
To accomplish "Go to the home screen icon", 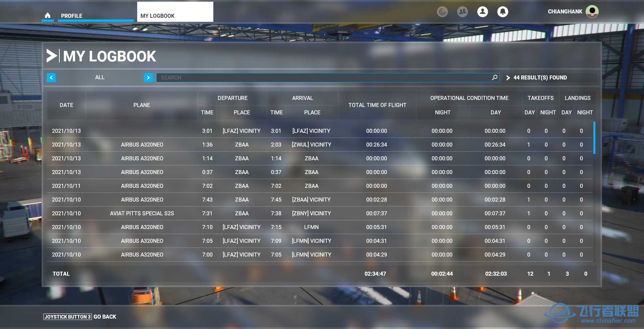I will (48, 15).
